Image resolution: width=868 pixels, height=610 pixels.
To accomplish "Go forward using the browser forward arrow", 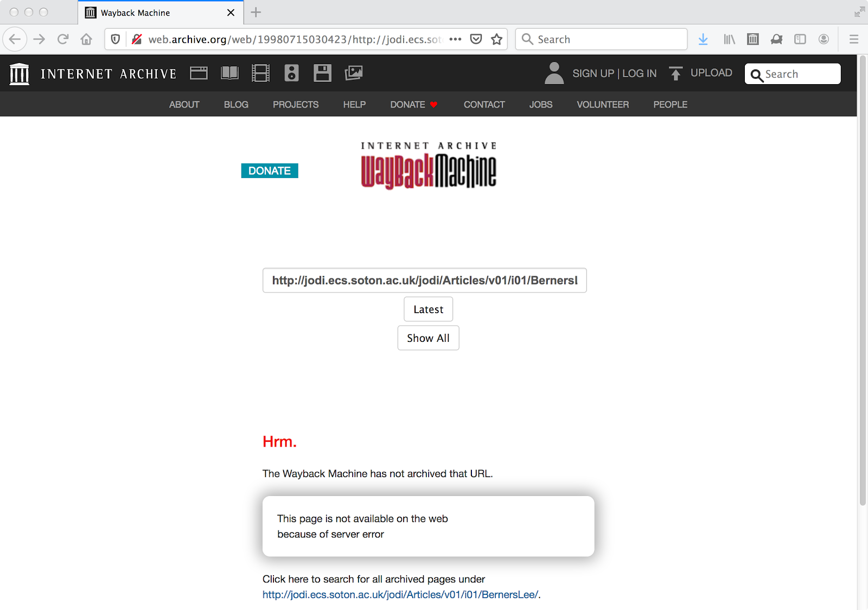I will point(39,39).
